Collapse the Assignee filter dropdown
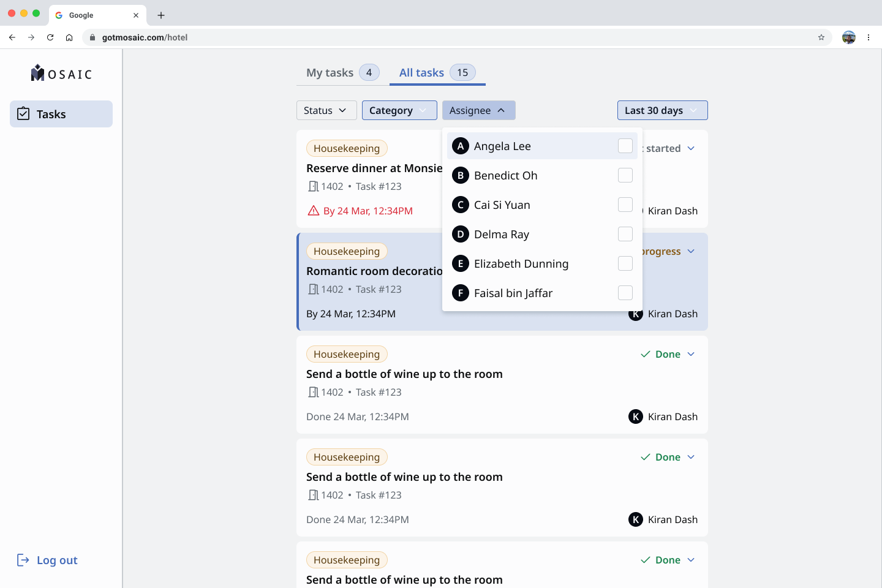Viewport: 882px width, 588px height. pos(479,110)
